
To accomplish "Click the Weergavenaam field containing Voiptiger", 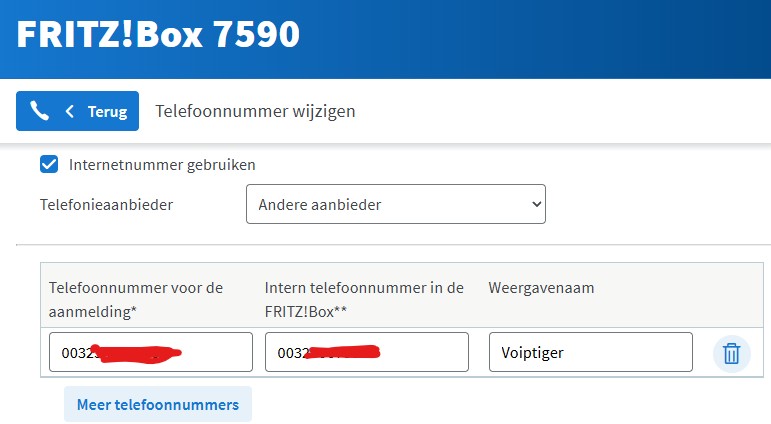I will click(590, 352).
